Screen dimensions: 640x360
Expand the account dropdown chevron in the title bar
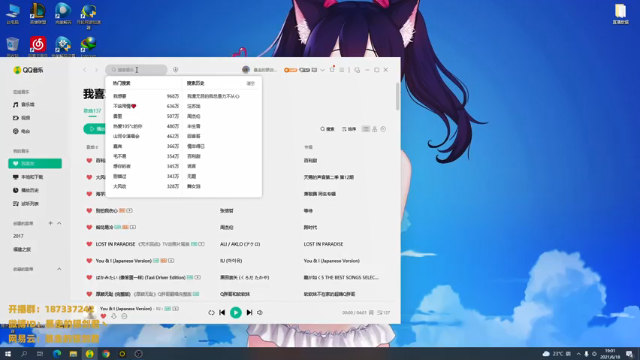click(322, 70)
